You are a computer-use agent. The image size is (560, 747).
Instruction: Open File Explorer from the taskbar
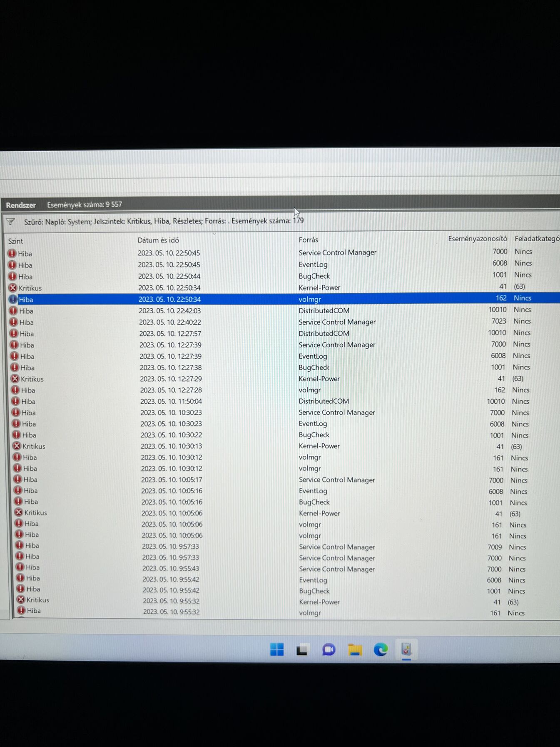[x=355, y=650]
